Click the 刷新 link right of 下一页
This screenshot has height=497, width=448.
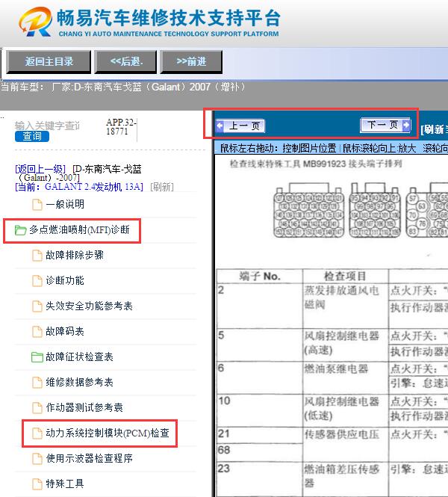[x=434, y=129]
